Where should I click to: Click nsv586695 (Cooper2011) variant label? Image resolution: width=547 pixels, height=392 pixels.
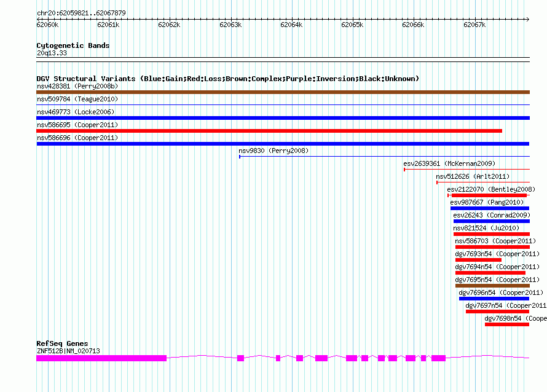click(x=77, y=125)
